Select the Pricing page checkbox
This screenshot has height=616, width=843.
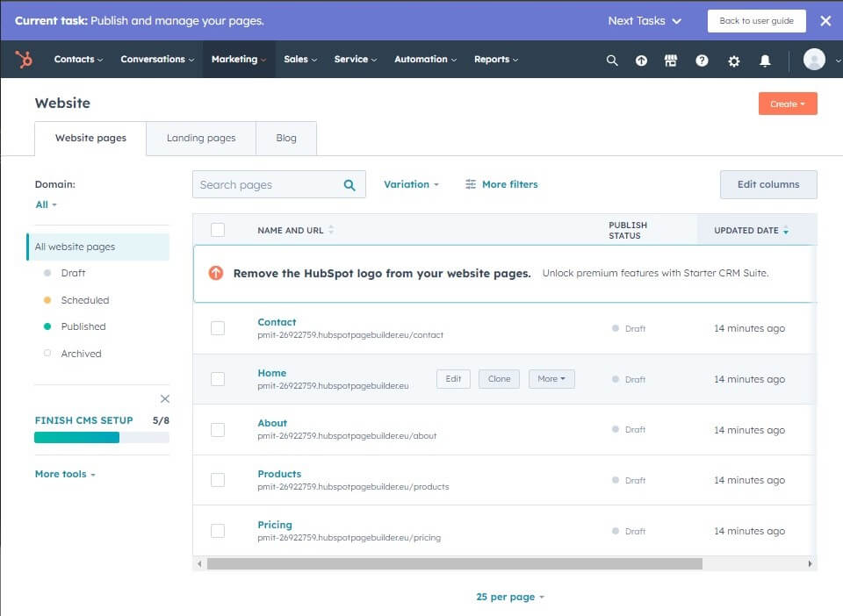[218, 531]
